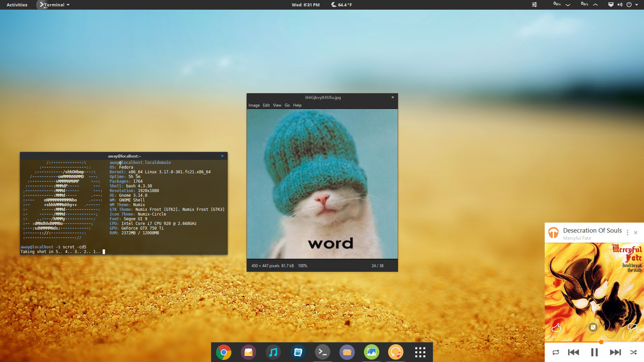Open the Go menu in image viewer
This screenshot has width=644, height=362.
(287, 105)
